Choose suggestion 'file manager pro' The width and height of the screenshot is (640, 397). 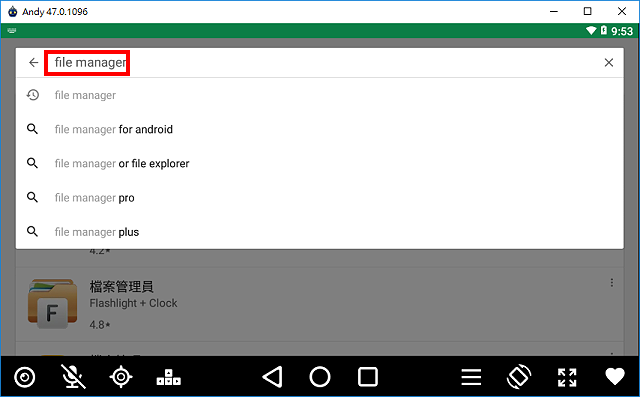tap(320, 198)
